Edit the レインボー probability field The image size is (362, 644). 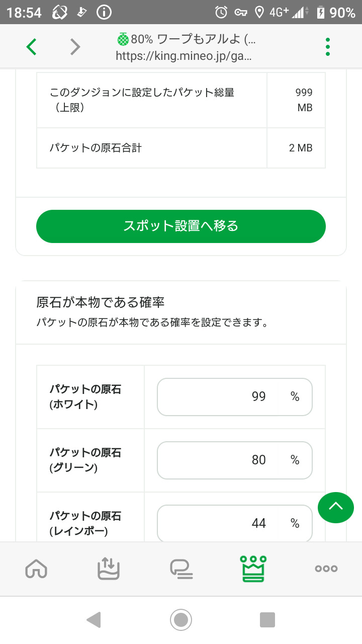(234, 524)
